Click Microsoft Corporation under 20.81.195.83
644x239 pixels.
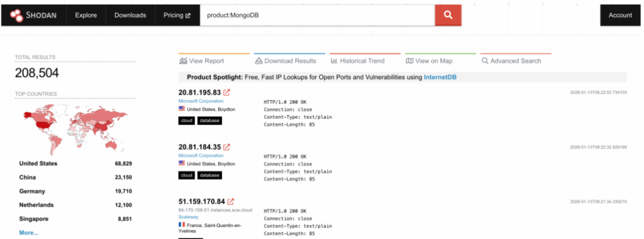pyautogui.click(x=201, y=101)
